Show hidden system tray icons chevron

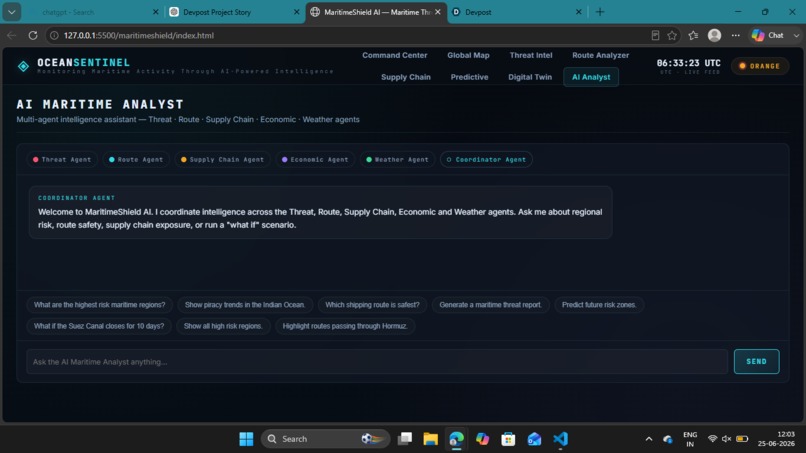point(649,439)
